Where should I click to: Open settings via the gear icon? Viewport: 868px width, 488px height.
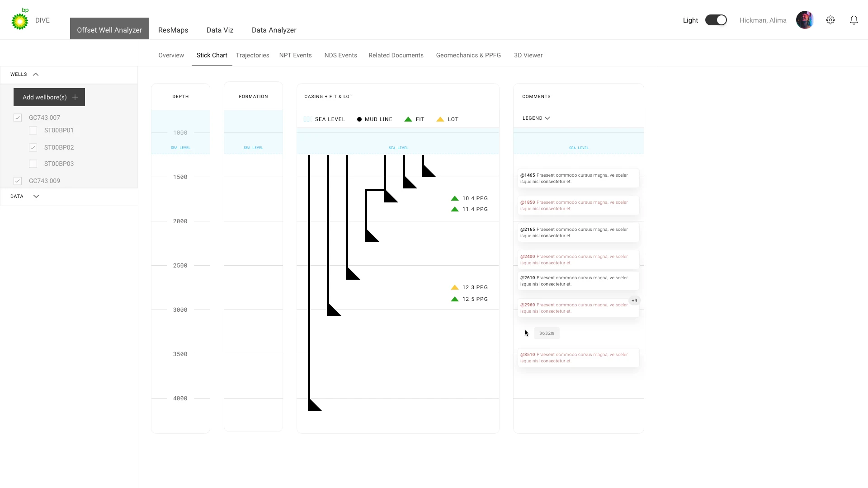coord(830,20)
